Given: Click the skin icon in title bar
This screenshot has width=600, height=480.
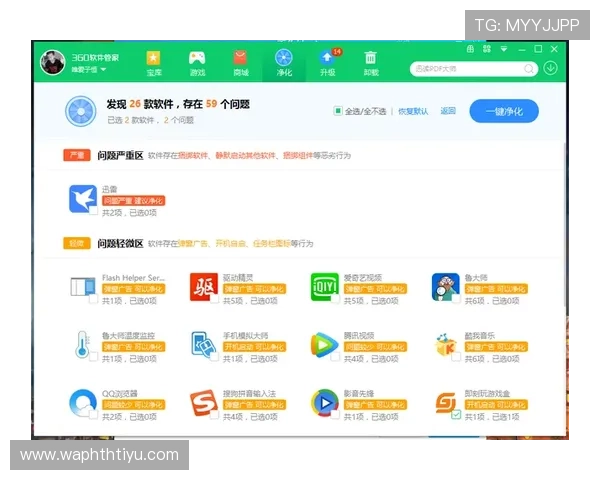Looking at the screenshot, I should click(470, 49).
